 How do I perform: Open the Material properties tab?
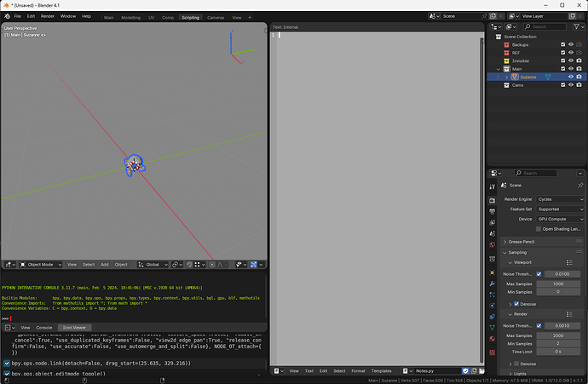click(493, 339)
